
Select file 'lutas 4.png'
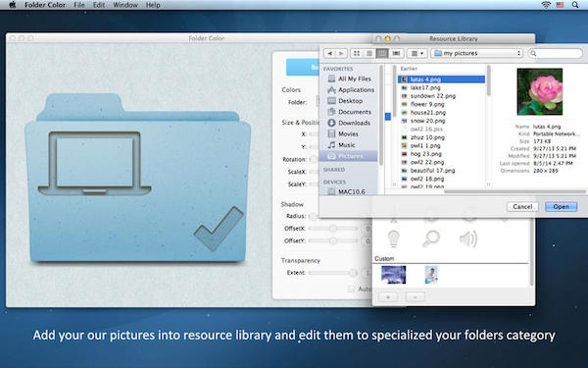(x=441, y=79)
